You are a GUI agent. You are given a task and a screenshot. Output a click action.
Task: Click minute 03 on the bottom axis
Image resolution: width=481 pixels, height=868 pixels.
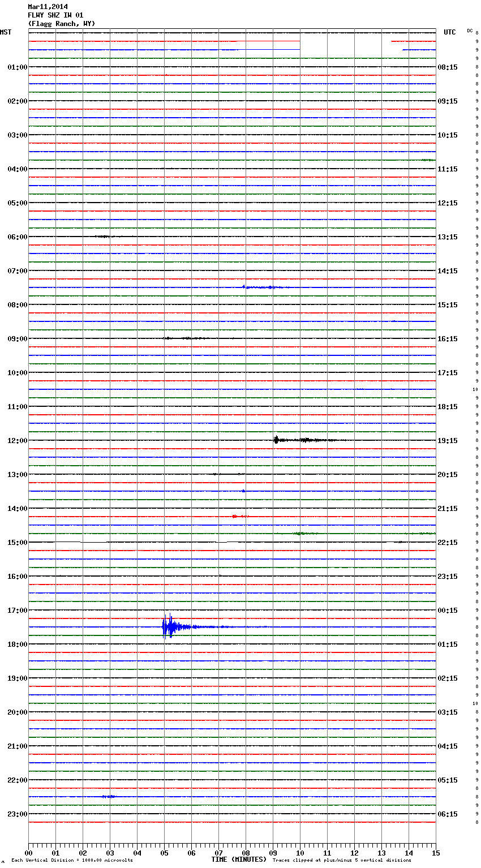pos(110,853)
